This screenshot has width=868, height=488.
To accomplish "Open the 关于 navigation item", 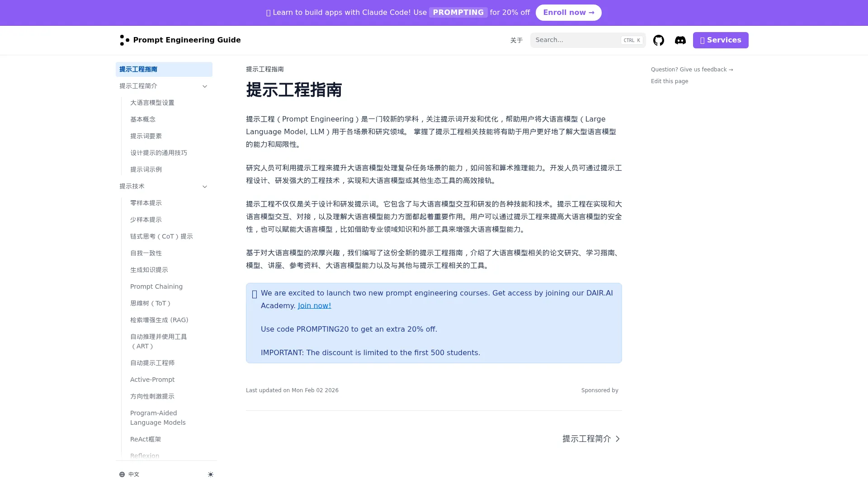I will (x=516, y=40).
